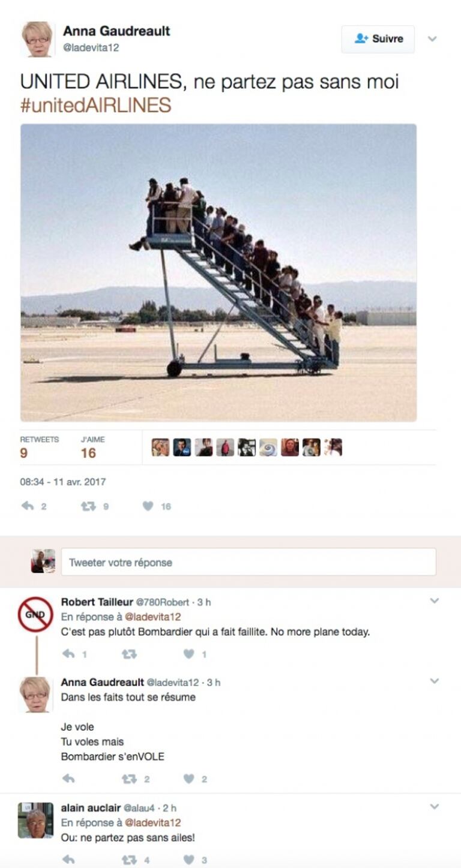The height and width of the screenshot is (868, 461).
Task: Open dropdown chevron next to Suivre button
Action: pyautogui.click(x=432, y=38)
